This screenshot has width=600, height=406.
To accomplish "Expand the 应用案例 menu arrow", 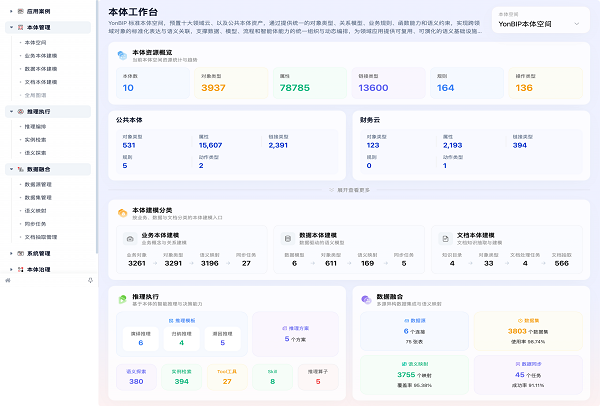I will tap(11, 11).
